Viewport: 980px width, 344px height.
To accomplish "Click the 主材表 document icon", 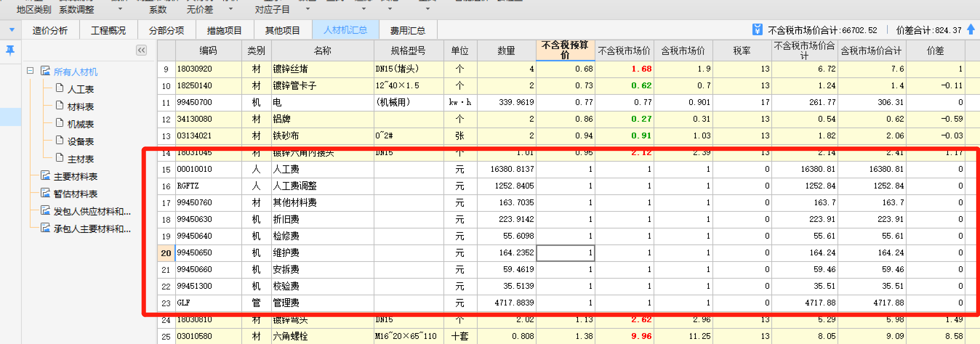I will (59, 158).
